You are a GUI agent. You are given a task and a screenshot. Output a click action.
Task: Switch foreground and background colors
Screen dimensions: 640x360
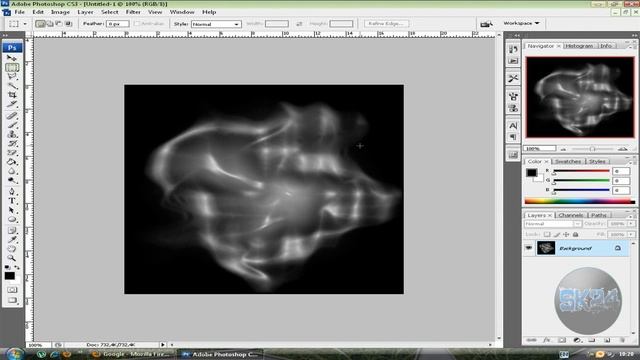(17, 268)
